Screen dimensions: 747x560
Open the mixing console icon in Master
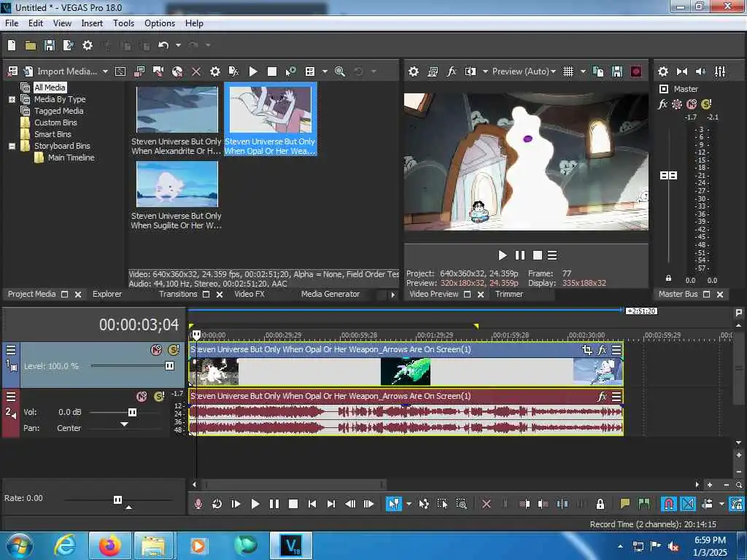[720, 71]
